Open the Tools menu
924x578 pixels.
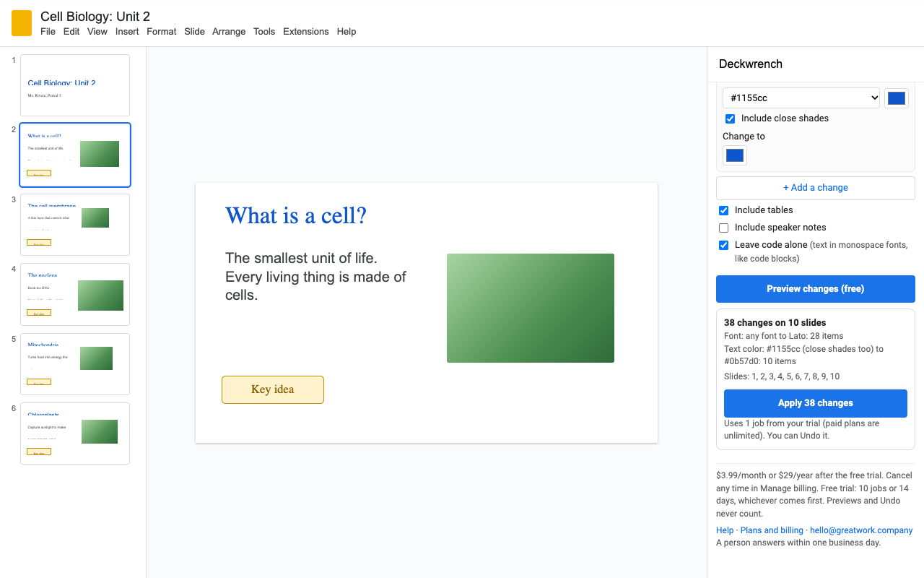[x=264, y=32]
